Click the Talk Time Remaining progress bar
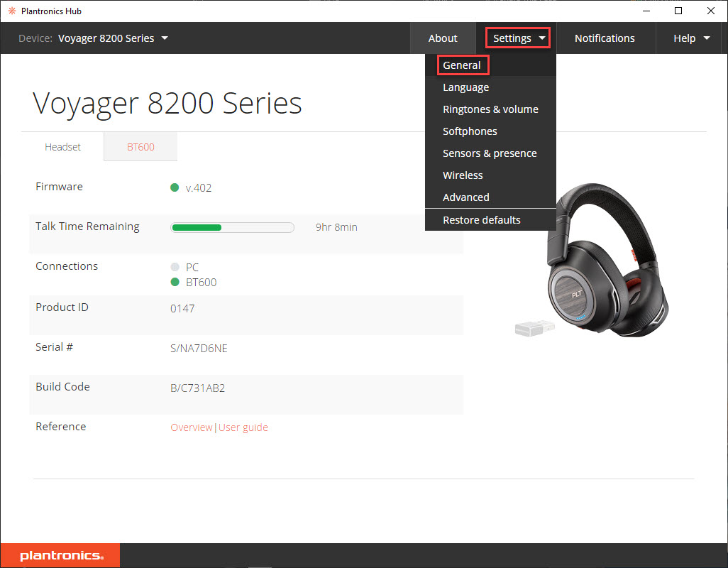 [x=232, y=228]
